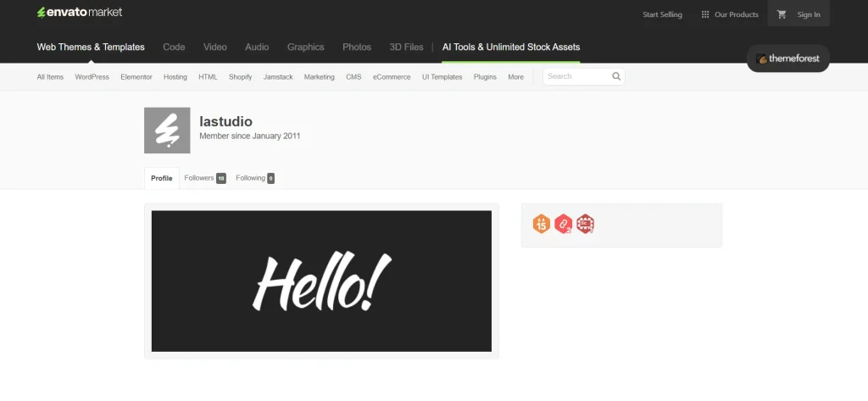Open AI Tools & Unlimited Stock Assets
Screen dimensions: 868x401
point(510,47)
